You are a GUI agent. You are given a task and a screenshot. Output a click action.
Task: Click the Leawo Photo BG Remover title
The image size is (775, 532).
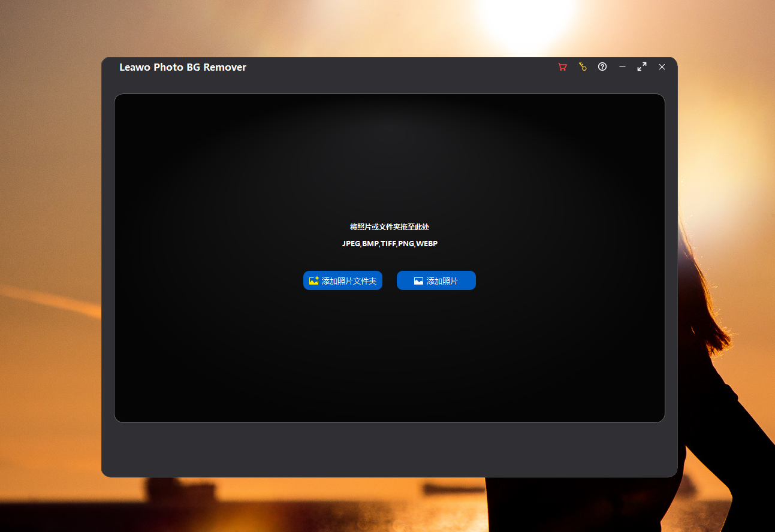tap(183, 67)
